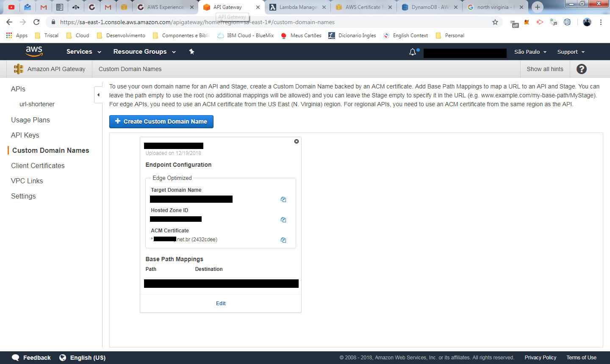Switch to the AWS Certificate Manager tab

pyautogui.click(x=363, y=7)
